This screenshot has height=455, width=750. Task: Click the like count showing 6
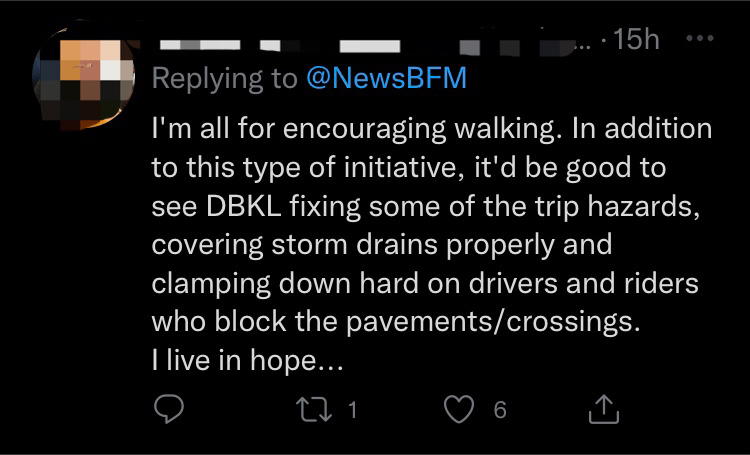pyautogui.click(x=500, y=410)
